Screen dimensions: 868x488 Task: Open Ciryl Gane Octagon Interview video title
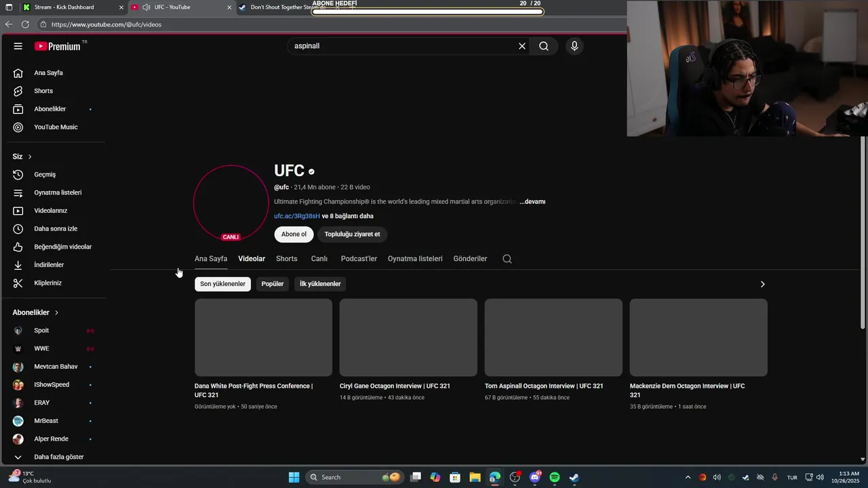pos(395,386)
